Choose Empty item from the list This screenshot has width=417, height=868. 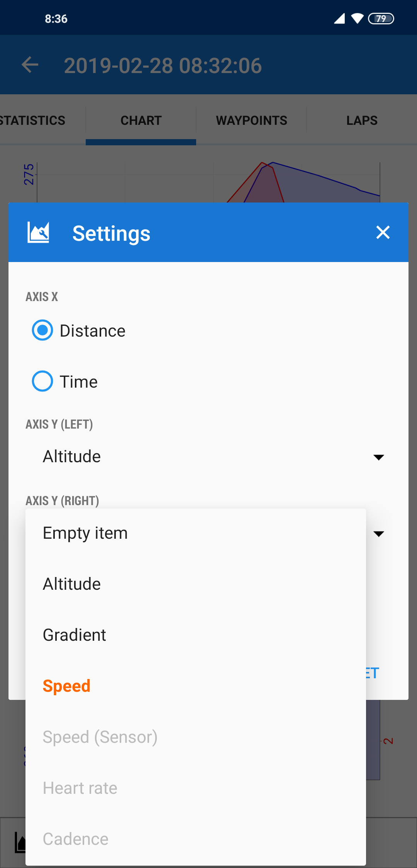pos(85,533)
